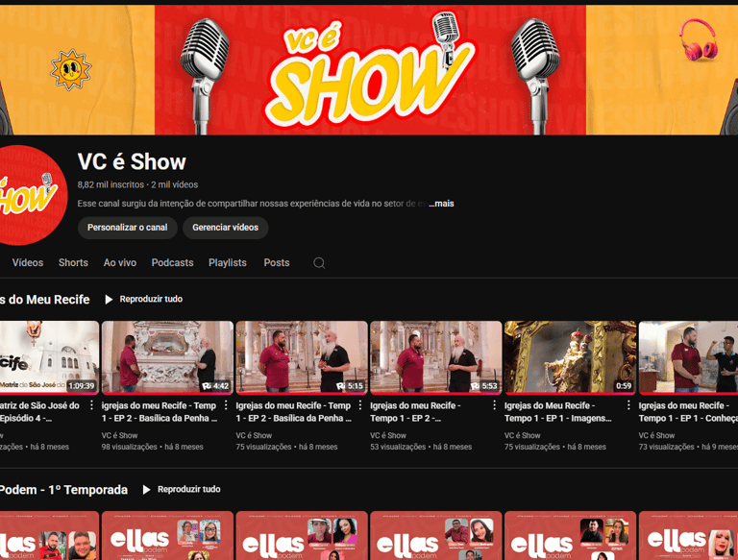Open the Meu Recife section title
This screenshot has height=560, width=738.
[x=45, y=300]
